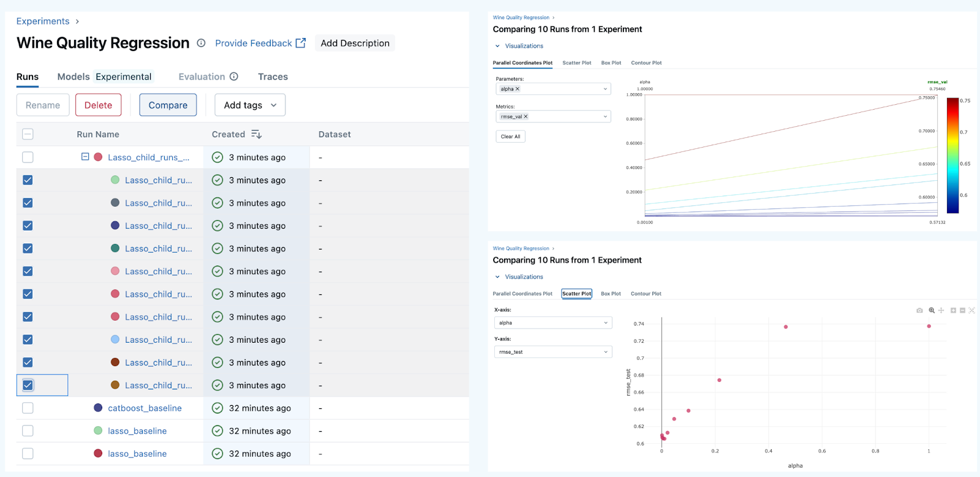Open the Add tags dropdown
Image resolution: width=980 pixels, height=477 pixels.
pos(250,105)
